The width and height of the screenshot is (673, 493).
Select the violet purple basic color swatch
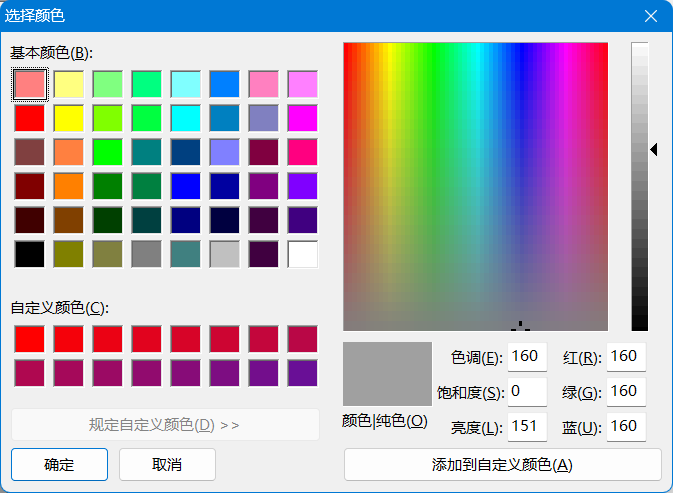[303, 187]
